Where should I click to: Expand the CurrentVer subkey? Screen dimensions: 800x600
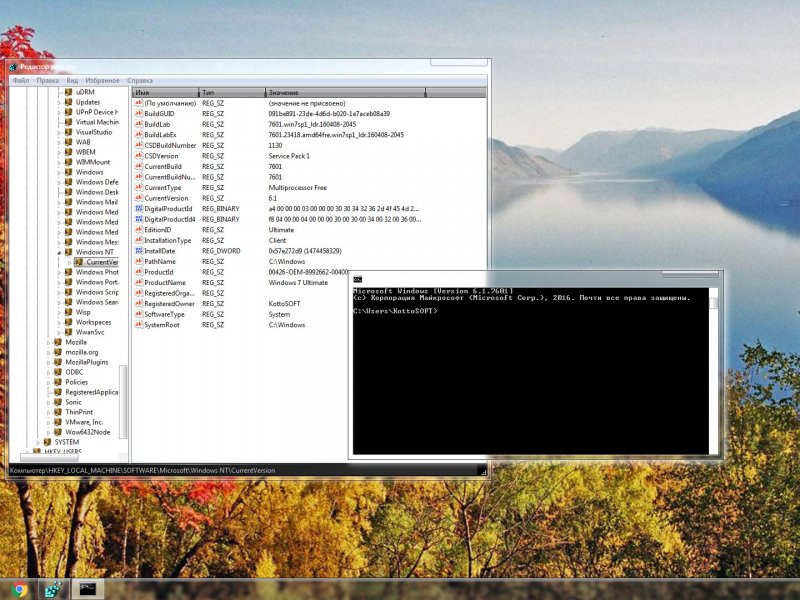click(70, 262)
